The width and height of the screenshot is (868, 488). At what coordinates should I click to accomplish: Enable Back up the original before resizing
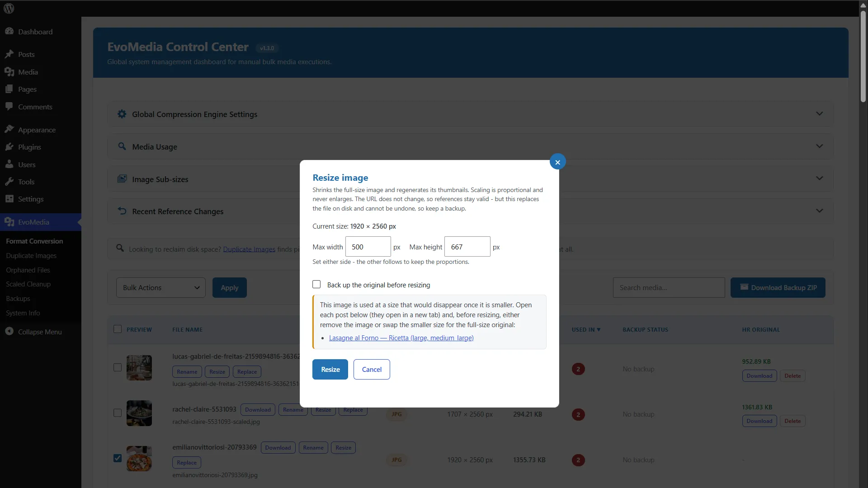pyautogui.click(x=316, y=284)
